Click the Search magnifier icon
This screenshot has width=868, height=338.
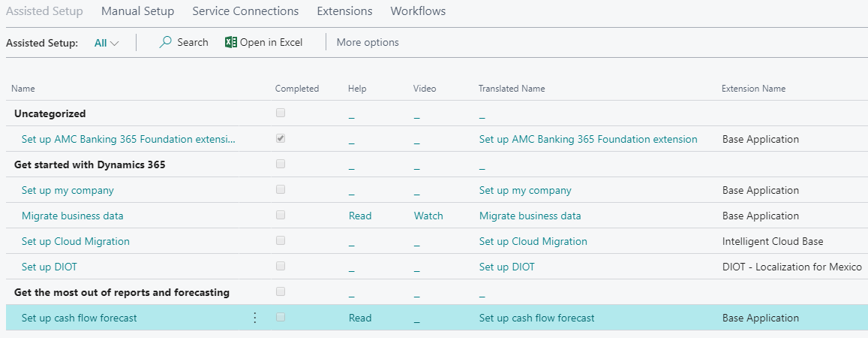click(166, 43)
